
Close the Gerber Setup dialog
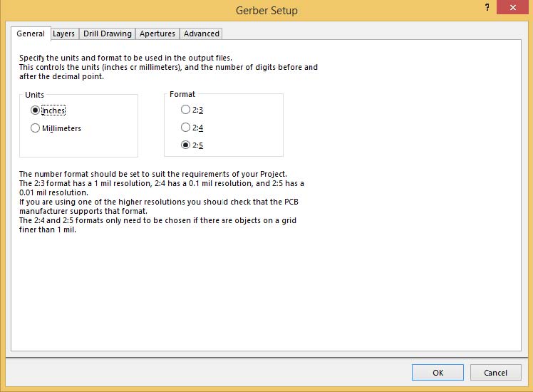click(513, 7)
